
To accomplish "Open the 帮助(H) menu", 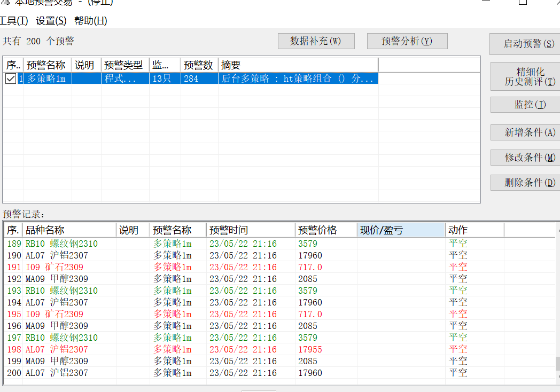I will [x=90, y=21].
